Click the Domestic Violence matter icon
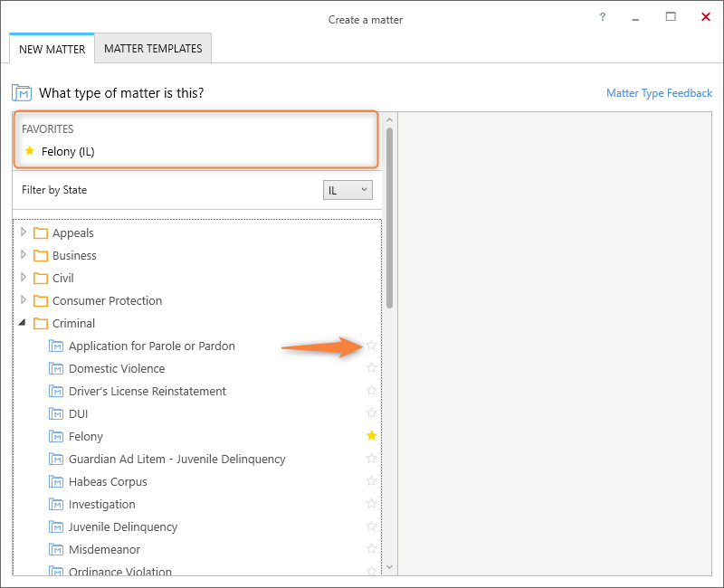Screen dimensions: 724x588 [56, 369]
